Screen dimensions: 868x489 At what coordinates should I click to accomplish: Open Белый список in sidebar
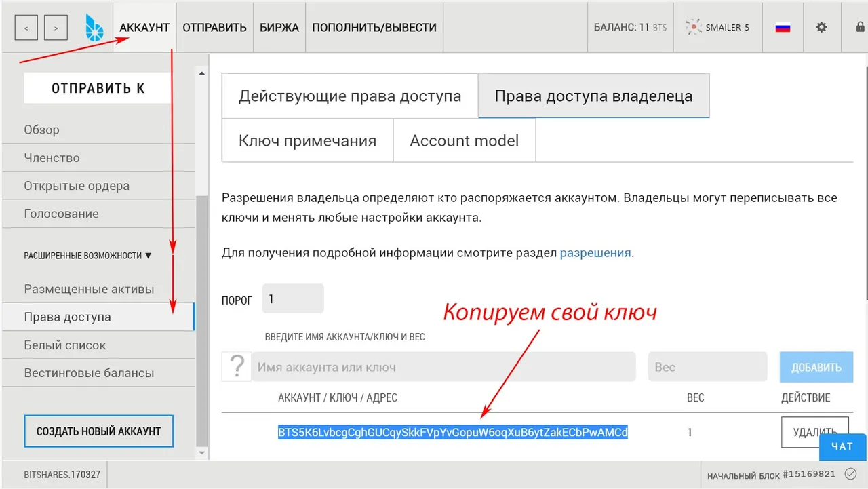coord(65,345)
